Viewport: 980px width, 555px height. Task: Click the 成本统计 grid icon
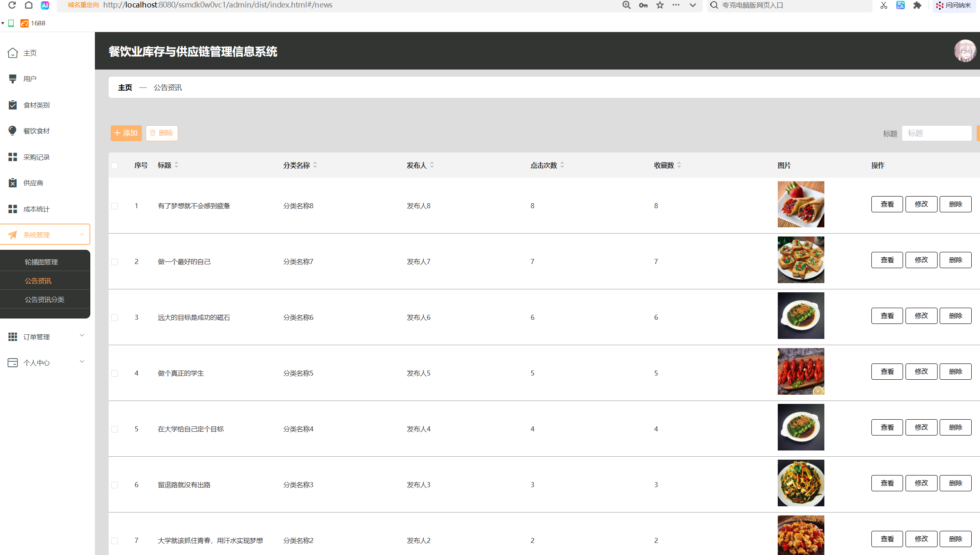tap(13, 209)
